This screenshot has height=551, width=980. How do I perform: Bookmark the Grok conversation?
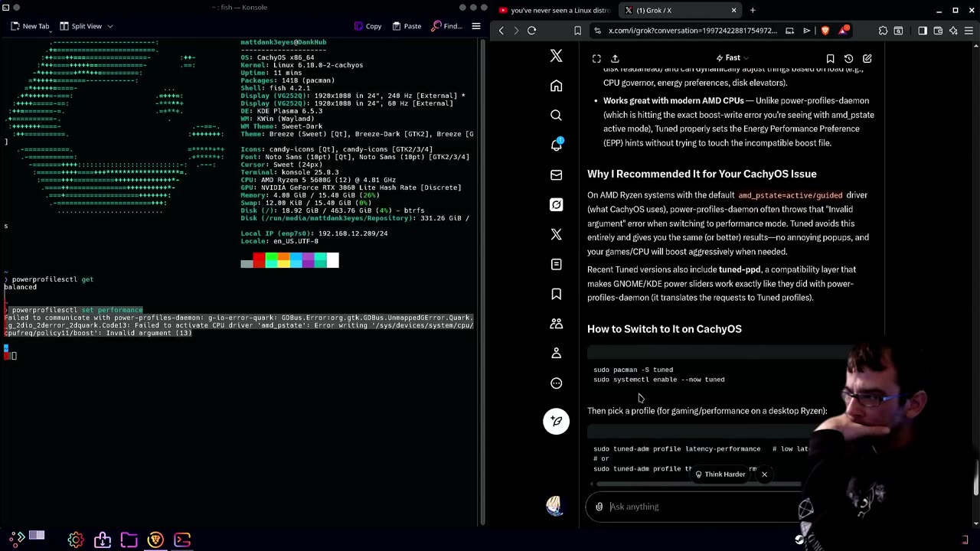(x=830, y=58)
